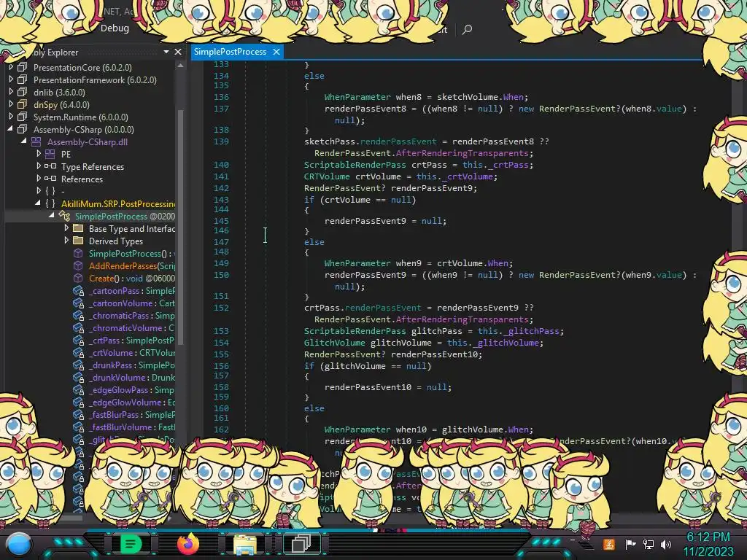Screen dimensions: 747x560
Task: Click the AddRenderPasses method icon
Action: point(78,265)
